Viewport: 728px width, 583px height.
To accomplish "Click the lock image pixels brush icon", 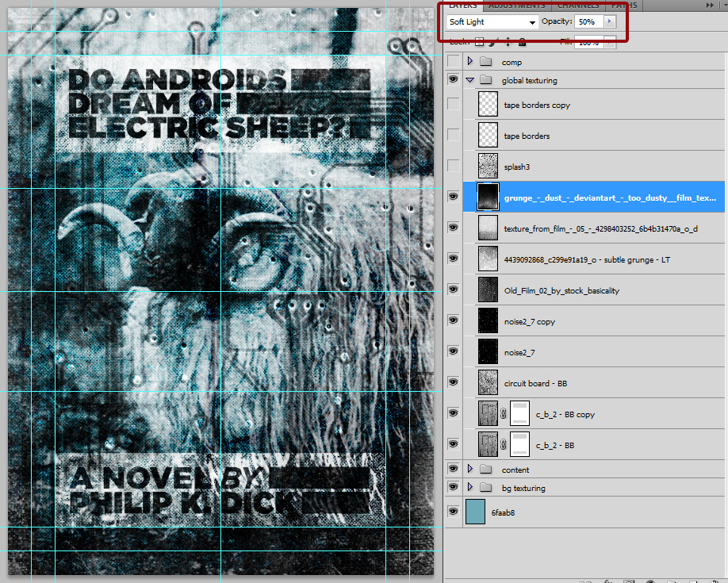I will 493,42.
